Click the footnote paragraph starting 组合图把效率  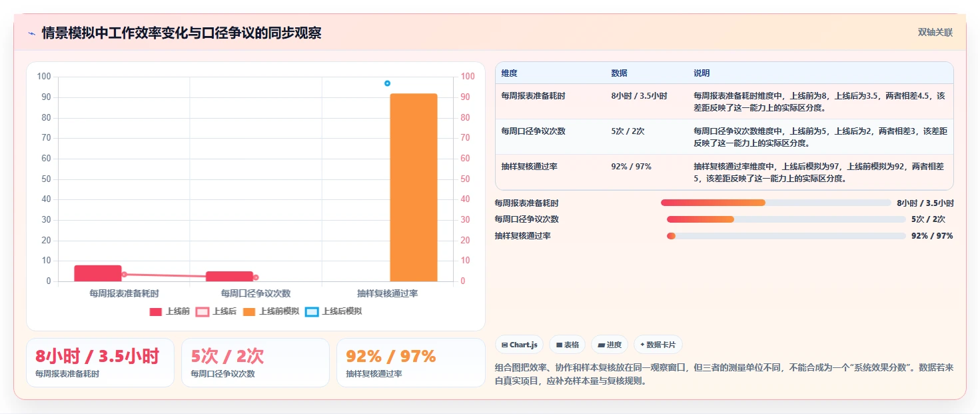click(x=724, y=375)
